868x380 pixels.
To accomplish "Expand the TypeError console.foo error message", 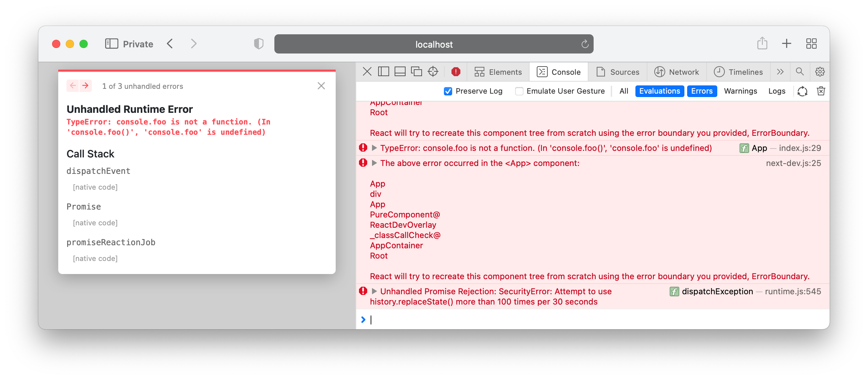I will point(374,148).
